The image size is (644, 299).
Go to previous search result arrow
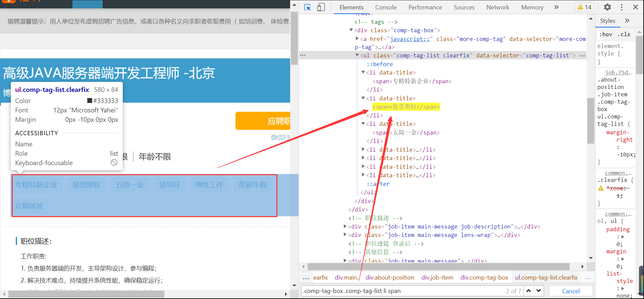[x=529, y=291]
